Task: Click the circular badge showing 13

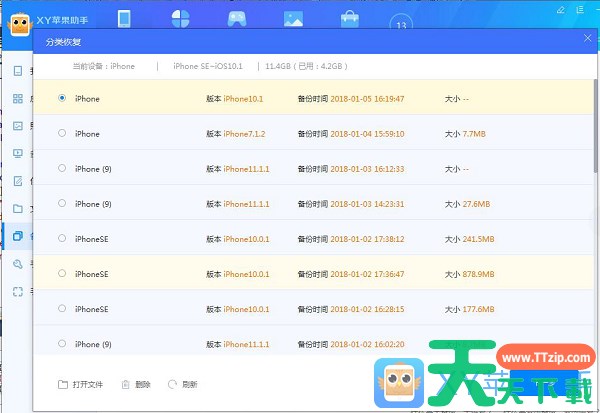Action: tap(401, 23)
